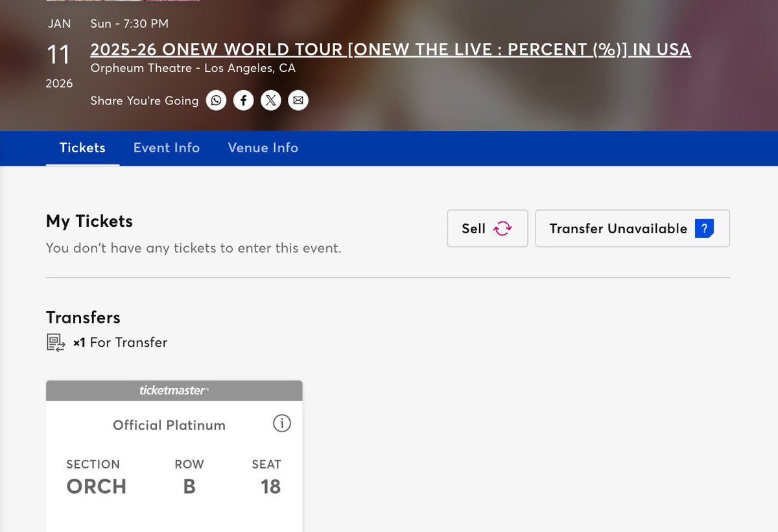Share the event via WhatsApp
The height and width of the screenshot is (532, 778).
click(216, 100)
